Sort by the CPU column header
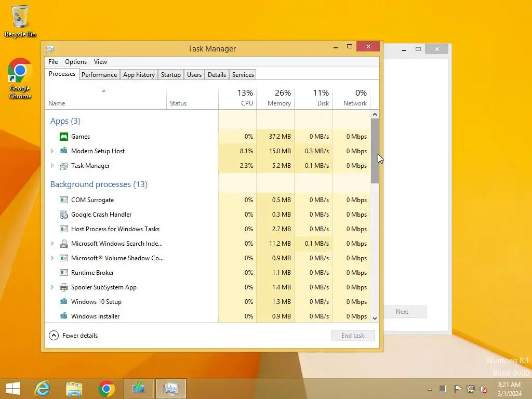The width and height of the screenshot is (532, 399). 237,97
